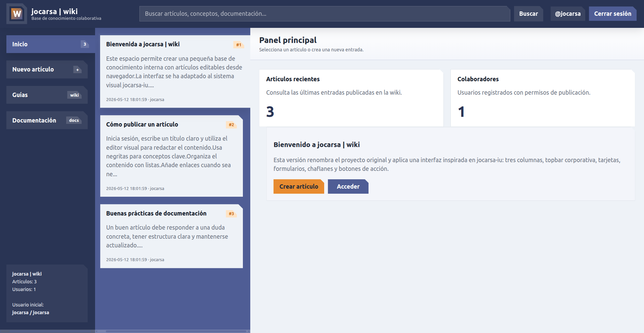644x333 pixels.
Task: Click the 'Un buen artículo debe responder' excerpt
Action: pos(167,236)
